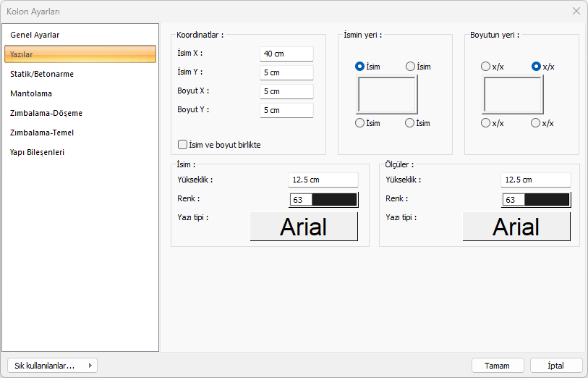Expand the Sık kullanılanlar dropdown
This screenshot has width=588, height=378.
(51, 366)
